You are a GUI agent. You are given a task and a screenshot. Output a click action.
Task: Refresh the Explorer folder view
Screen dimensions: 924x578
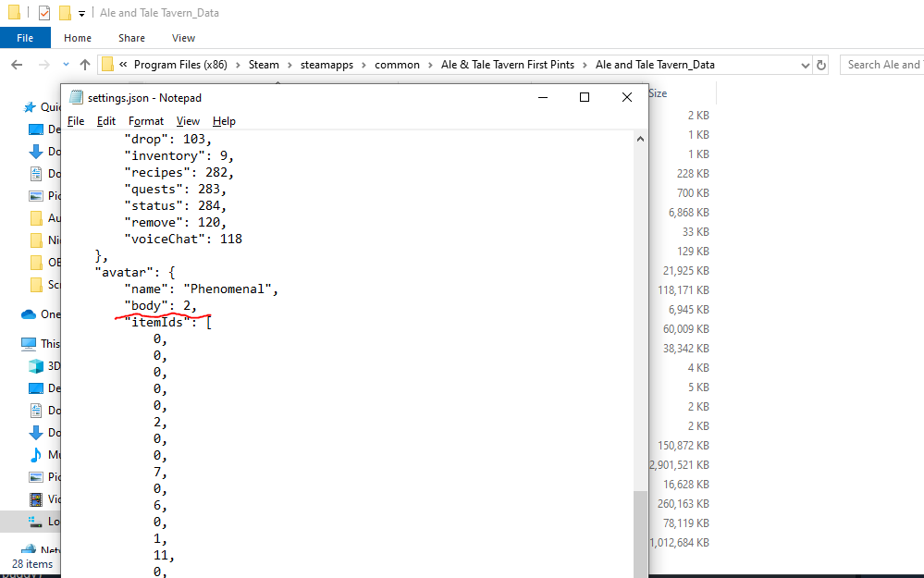pos(821,65)
